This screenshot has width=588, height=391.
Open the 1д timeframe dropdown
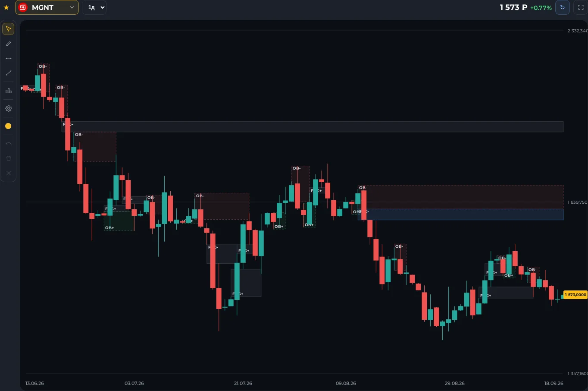click(x=94, y=7)
